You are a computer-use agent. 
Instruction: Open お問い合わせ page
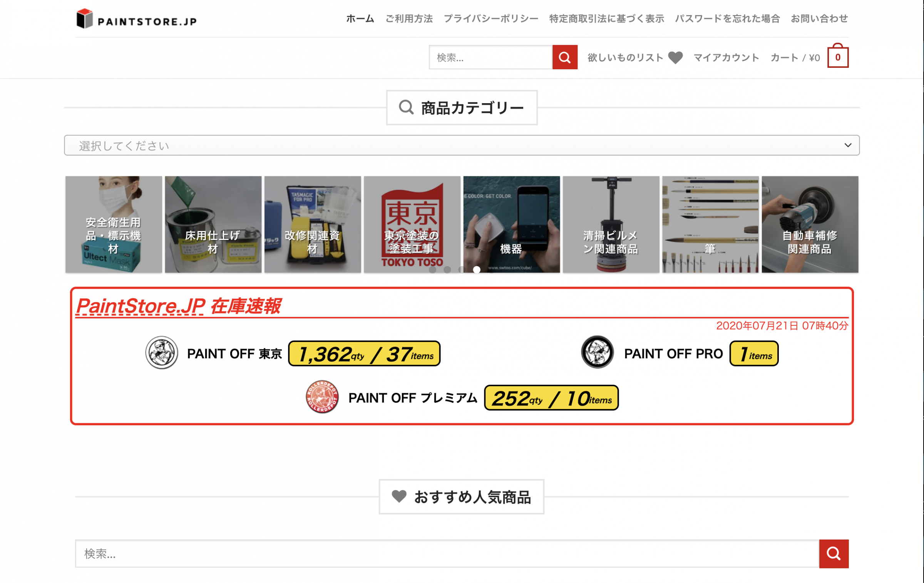(x=819, y=18)
